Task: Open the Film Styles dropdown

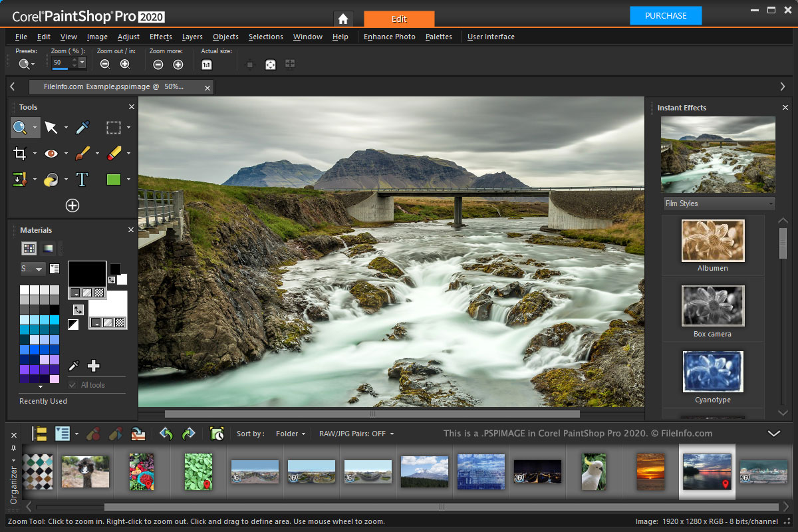Action: point(719,203)
